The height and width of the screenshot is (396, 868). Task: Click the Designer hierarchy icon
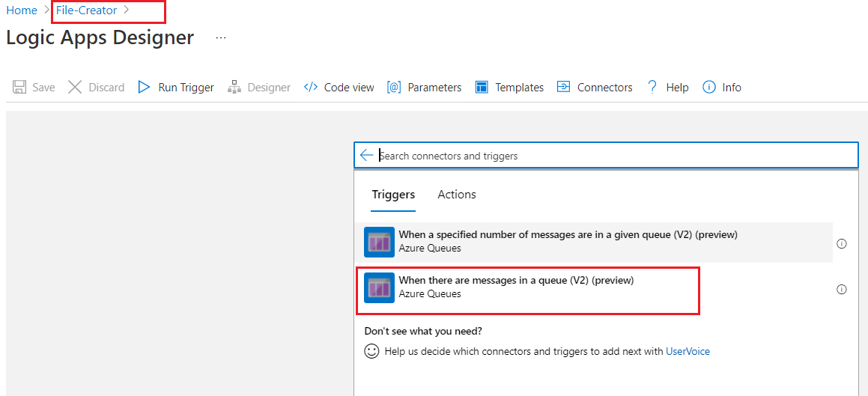234,88
